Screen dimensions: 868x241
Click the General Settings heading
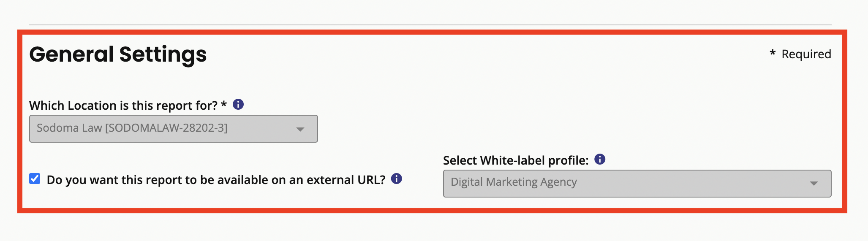coord(118,54)
